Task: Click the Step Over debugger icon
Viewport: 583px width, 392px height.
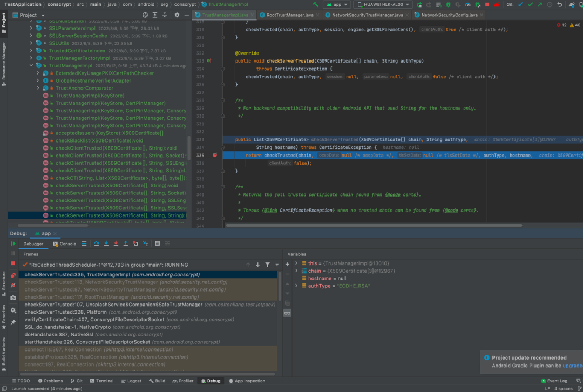Action: (96, 243)
